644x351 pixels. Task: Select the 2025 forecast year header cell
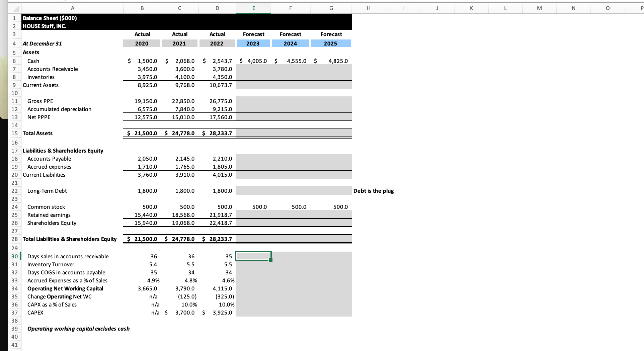331,43
